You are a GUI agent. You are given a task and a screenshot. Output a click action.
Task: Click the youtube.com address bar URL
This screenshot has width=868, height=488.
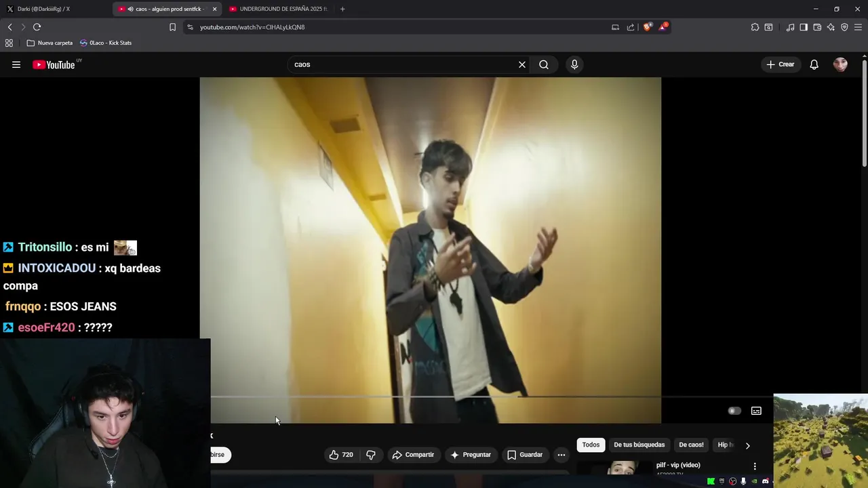[x=252, y=27]
